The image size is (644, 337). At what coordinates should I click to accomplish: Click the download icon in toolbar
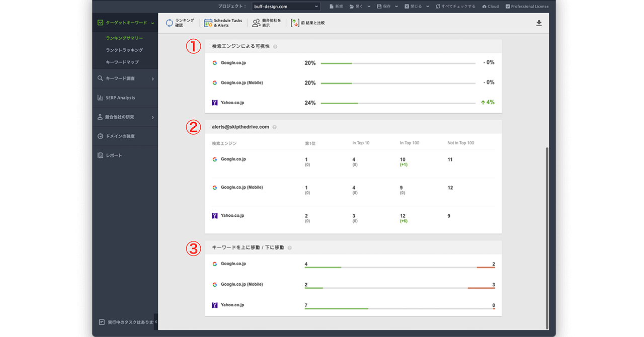[539, 23]
